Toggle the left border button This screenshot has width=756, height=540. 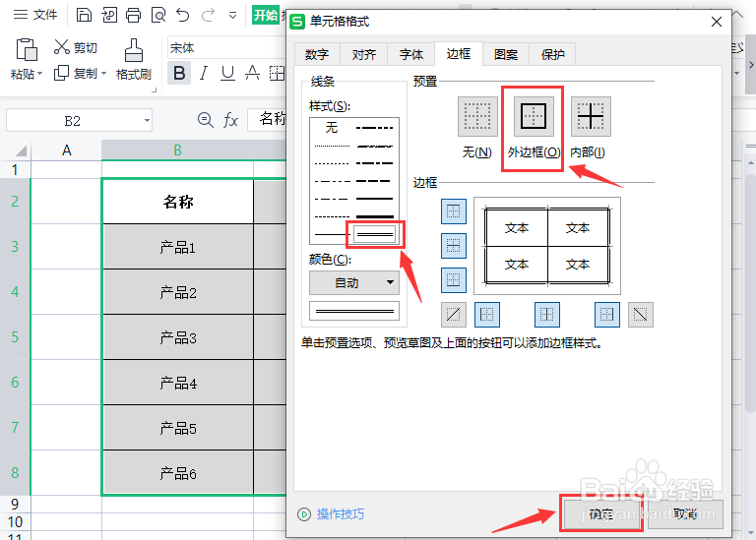tap(487, 315)
